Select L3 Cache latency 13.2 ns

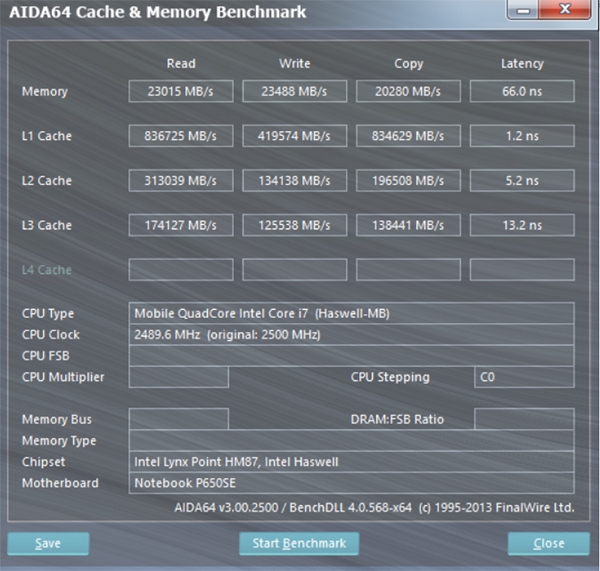(522, 225)
